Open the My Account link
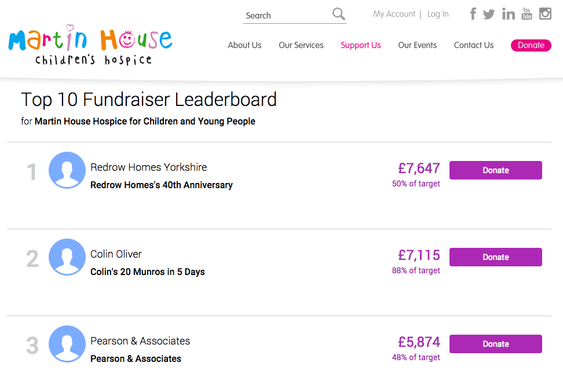 click(394, 14)
